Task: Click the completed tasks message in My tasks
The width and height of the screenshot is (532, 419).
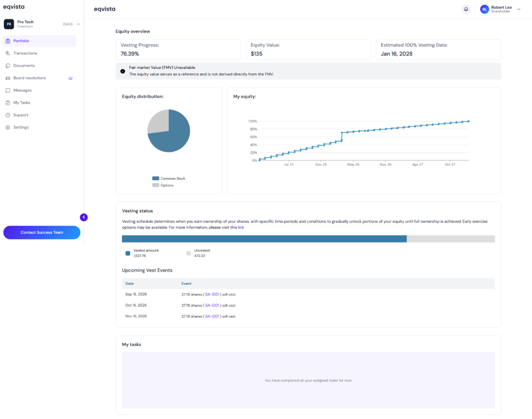Action: coord(308,380)
